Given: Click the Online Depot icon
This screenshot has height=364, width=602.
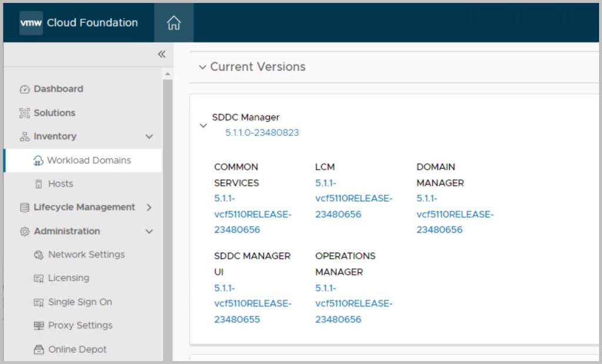Looking at the screenshot, I should point(39,350).
